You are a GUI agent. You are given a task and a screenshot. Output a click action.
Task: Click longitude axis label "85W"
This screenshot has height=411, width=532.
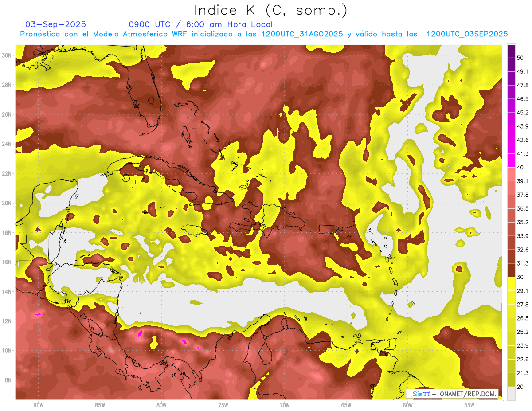coord(100,405)
